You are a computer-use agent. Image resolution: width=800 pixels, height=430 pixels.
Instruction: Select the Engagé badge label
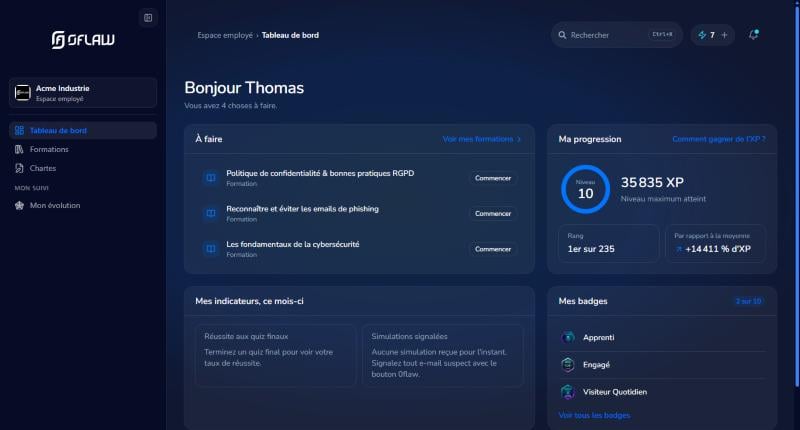coord(596,365)
